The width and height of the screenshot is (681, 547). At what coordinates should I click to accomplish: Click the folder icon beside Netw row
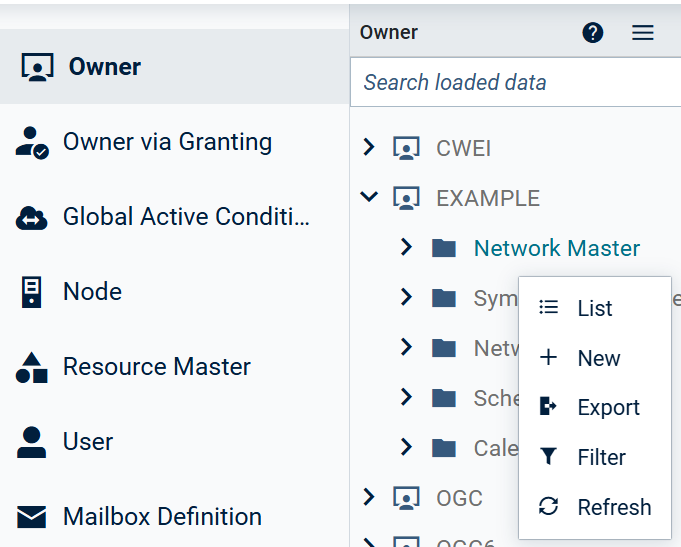point(444,348)
